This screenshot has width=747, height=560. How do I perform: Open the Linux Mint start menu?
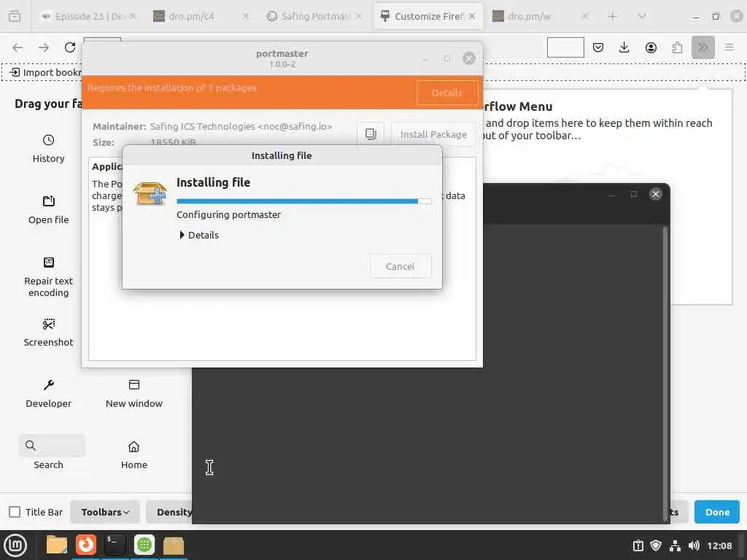pyautogui.click(x=15, y=545)
